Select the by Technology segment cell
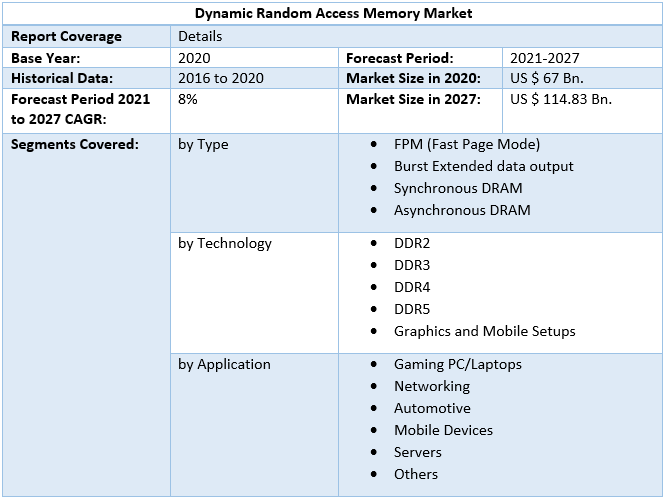669x500 pixels. (224, 243)
